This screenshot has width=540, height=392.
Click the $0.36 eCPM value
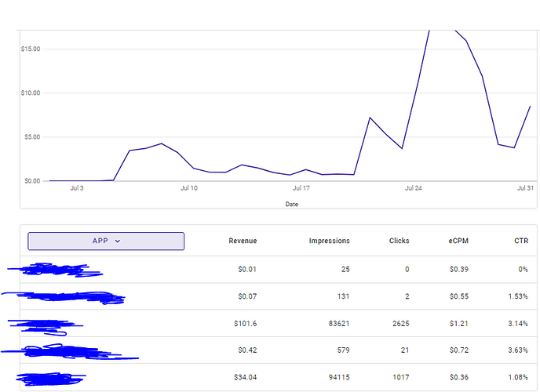point(459,377)
